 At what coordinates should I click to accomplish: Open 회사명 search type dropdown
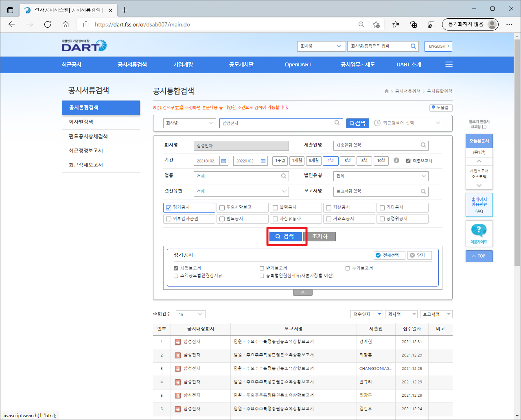pos(189,123)
